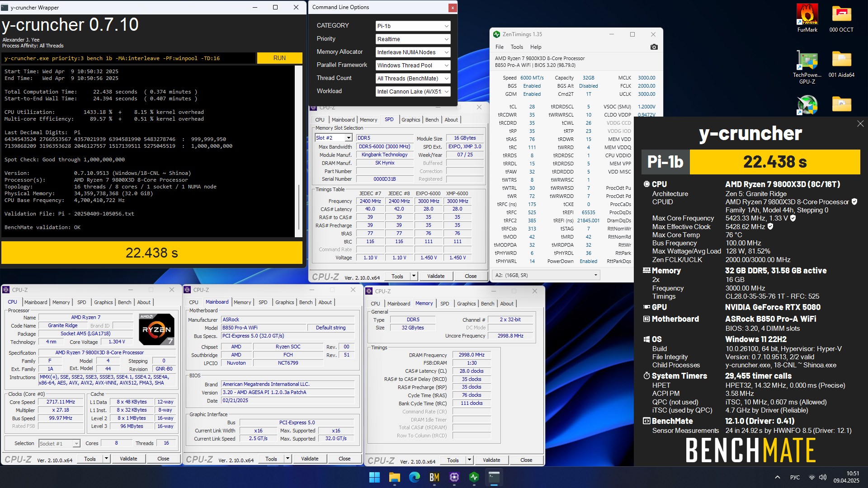Click the 6000 MT/s Speed value in ZenTimings
The image size is (868, 488).
(532, 78)
